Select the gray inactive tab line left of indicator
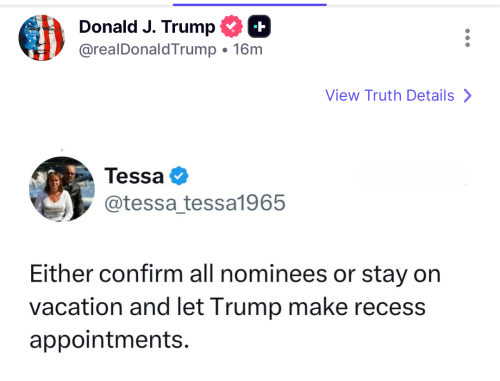Image resolution: width=500 pixels, height=381 pixels. tap(86, 5)
